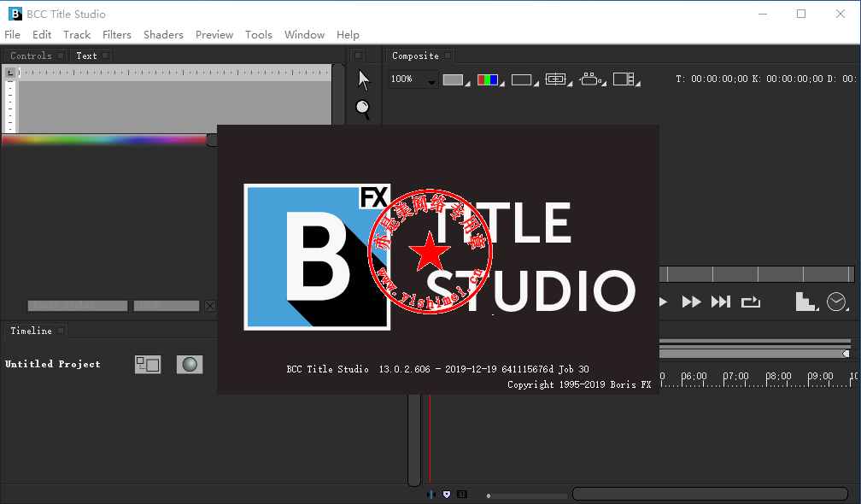
Task: Click the Untitled Project label
Action: tap(53, 364)
